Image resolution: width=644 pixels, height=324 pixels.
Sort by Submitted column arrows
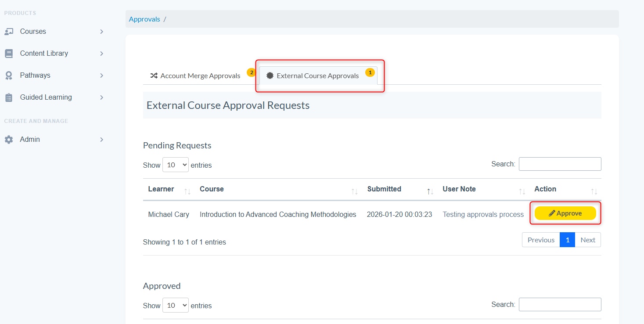coord(430,191)
